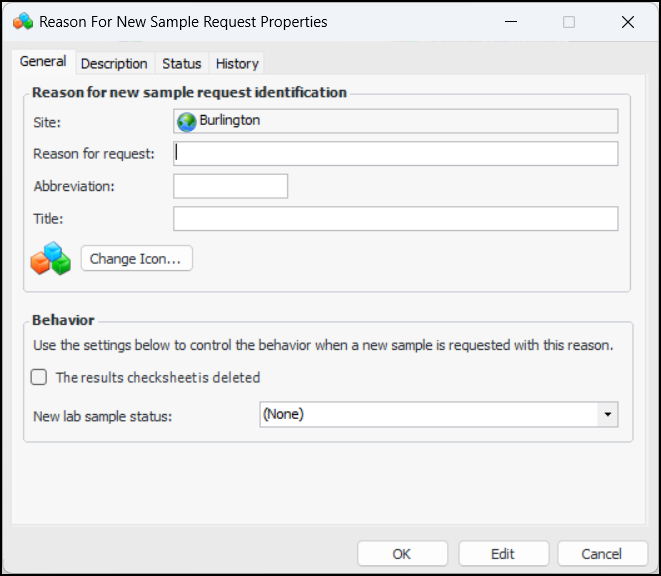Switch to the Description tab
This screenshot has width=661, height=576.
[114, 63]
